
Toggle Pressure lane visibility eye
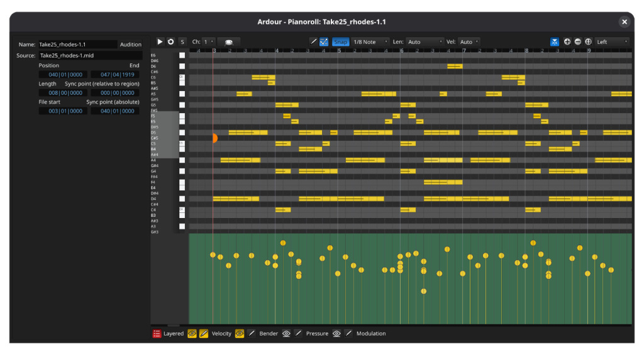coord(337,334)
